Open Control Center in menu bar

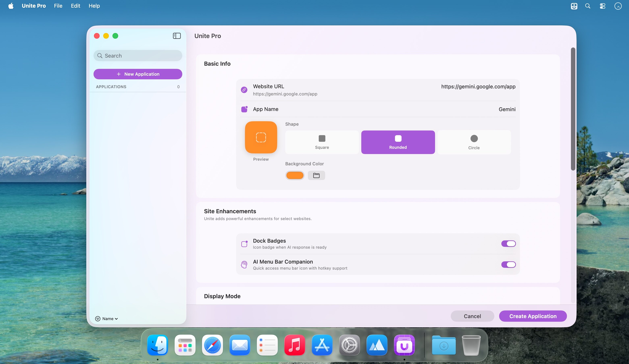[x=603, y=6]
